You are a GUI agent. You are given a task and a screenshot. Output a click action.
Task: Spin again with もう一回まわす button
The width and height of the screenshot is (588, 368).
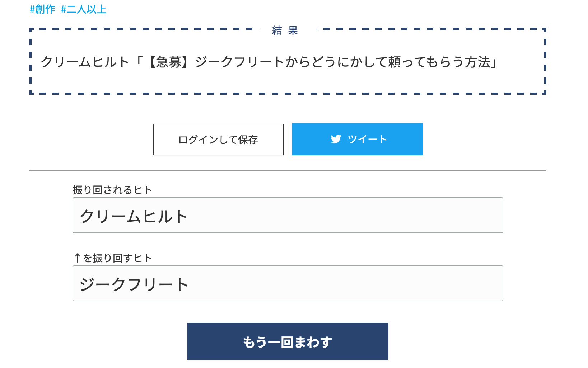coord(288,341)
